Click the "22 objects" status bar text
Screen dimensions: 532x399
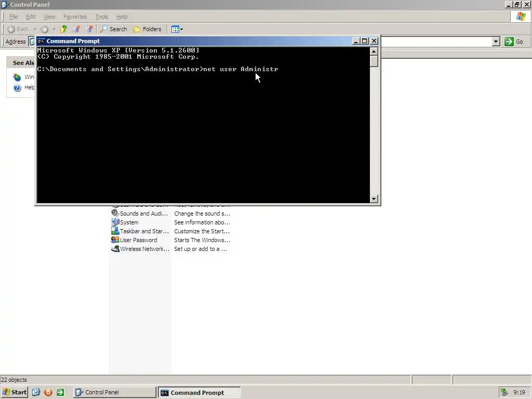click(14, 380)
